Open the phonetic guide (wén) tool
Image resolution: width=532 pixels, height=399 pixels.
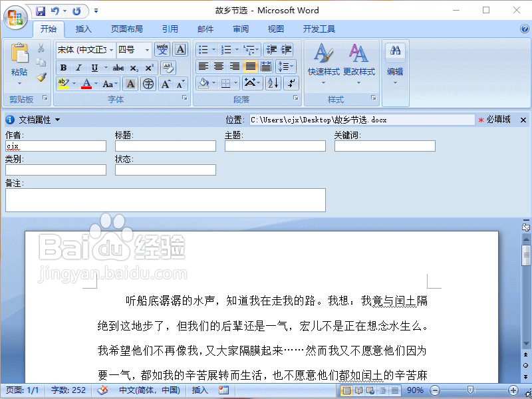tap(162, 49)
